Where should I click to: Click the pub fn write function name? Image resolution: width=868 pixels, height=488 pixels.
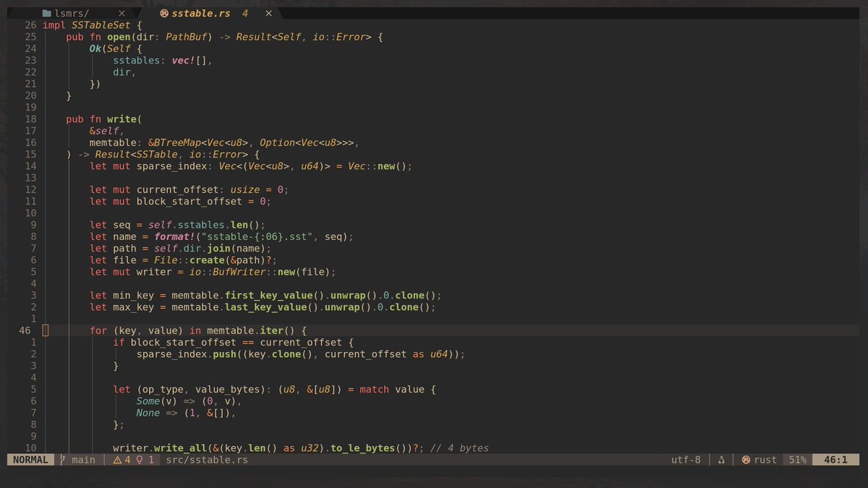[x=122, y=119]
